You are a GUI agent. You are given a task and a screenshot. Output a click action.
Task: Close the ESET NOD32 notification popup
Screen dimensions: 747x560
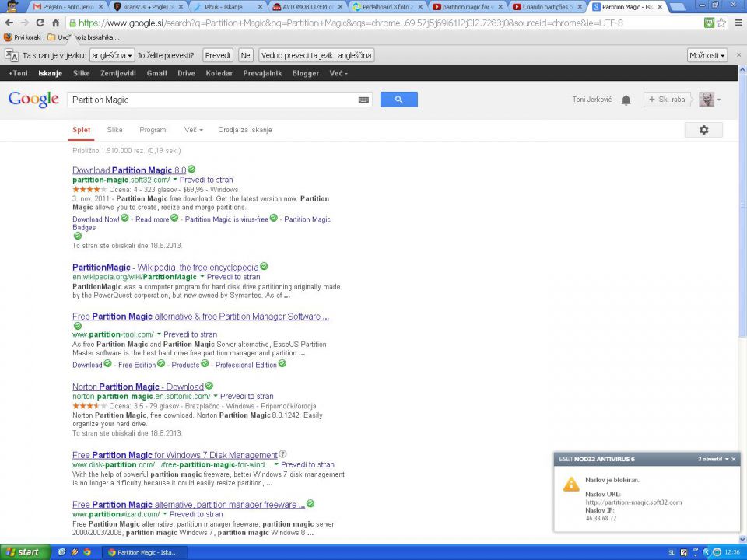coord(734,459)
